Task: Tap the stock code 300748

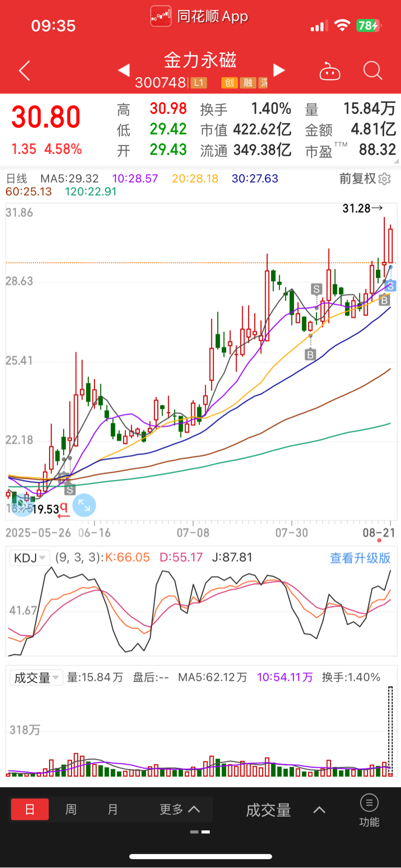Action: coord(160,82)
